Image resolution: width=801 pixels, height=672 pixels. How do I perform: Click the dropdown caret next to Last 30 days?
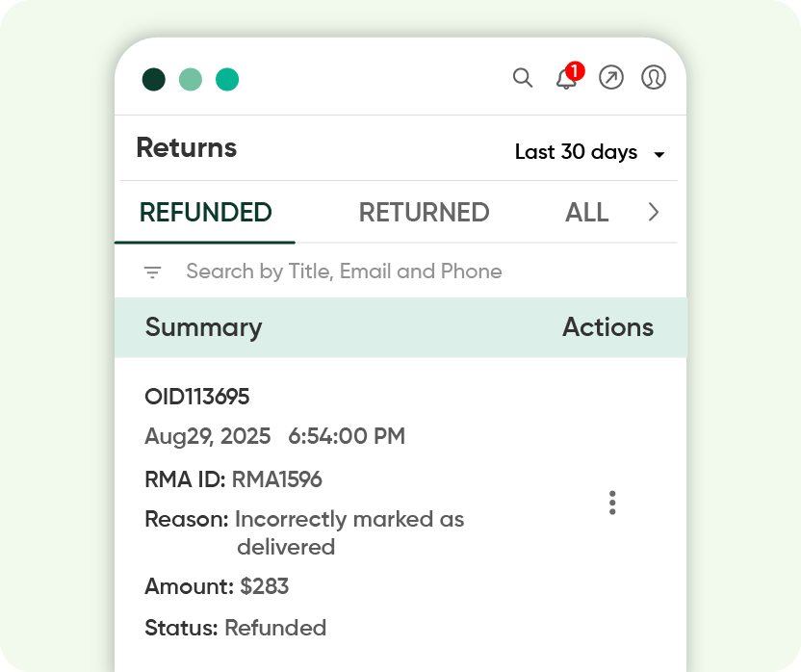pyautogui.click(x=659, y=153)
